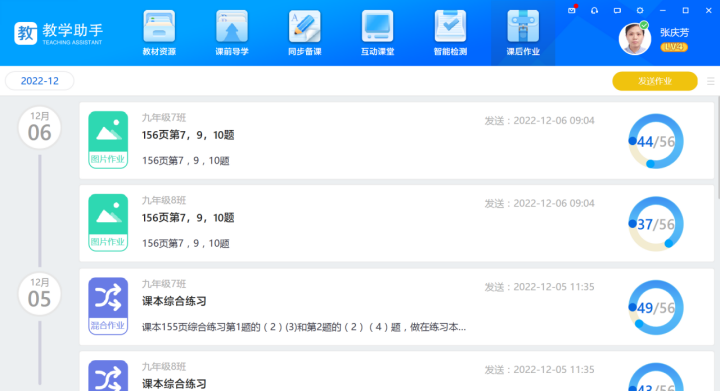The image size is (720, 392).
Task: Open 教材资源 in the top toolbar
Action: [159, 34]
